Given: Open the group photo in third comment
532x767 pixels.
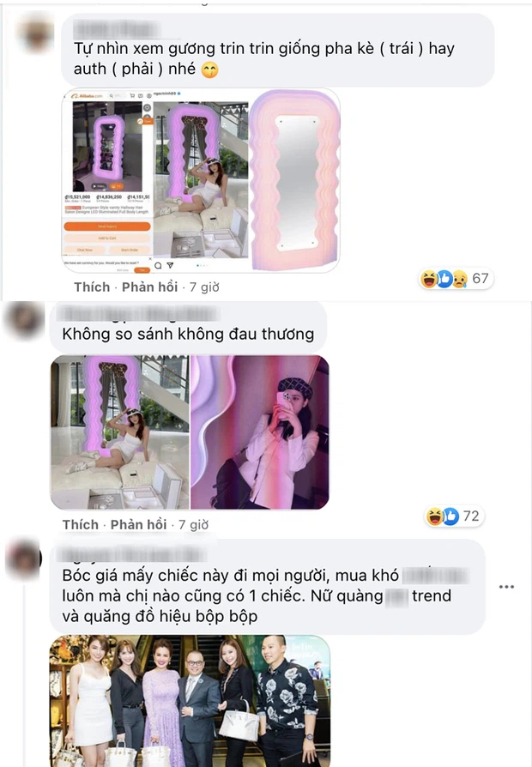Looking at the screenshot, I should (x=190, y=701).
